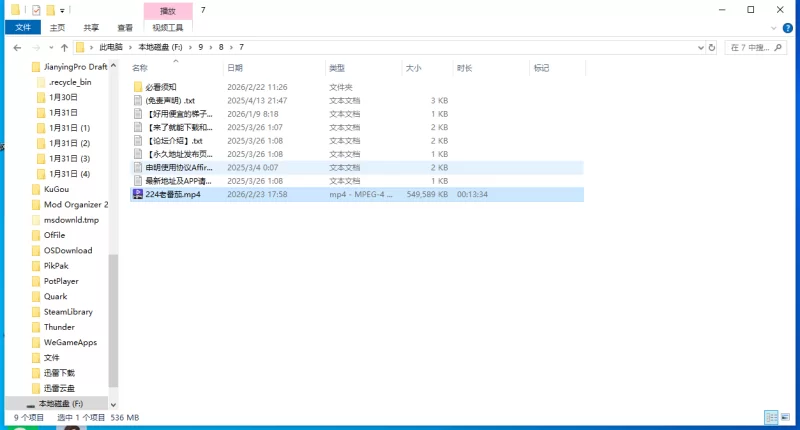Open the 必看须知 folder
Screen dimensions: 800x430
click(160, 87)
